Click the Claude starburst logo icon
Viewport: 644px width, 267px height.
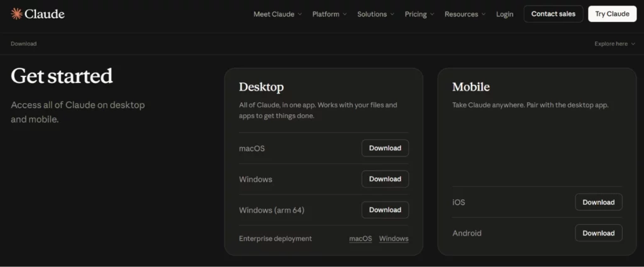pos(16,14)
